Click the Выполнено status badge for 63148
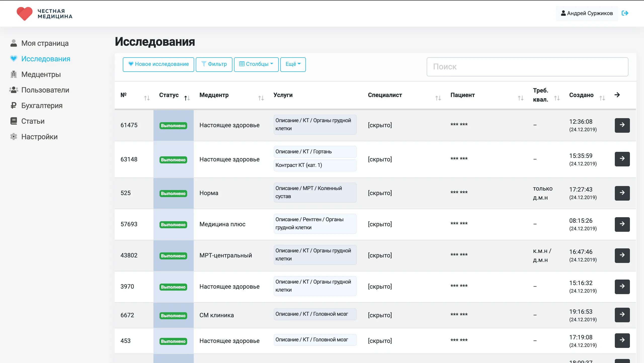Image resolution: width=644 pixels, height=363 pixels. (173, 160)
